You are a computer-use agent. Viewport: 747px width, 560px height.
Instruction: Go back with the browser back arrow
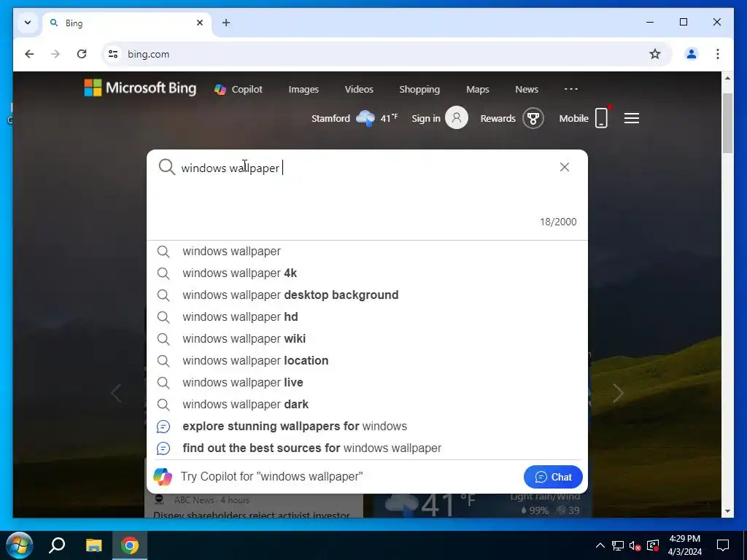point(29,54)
